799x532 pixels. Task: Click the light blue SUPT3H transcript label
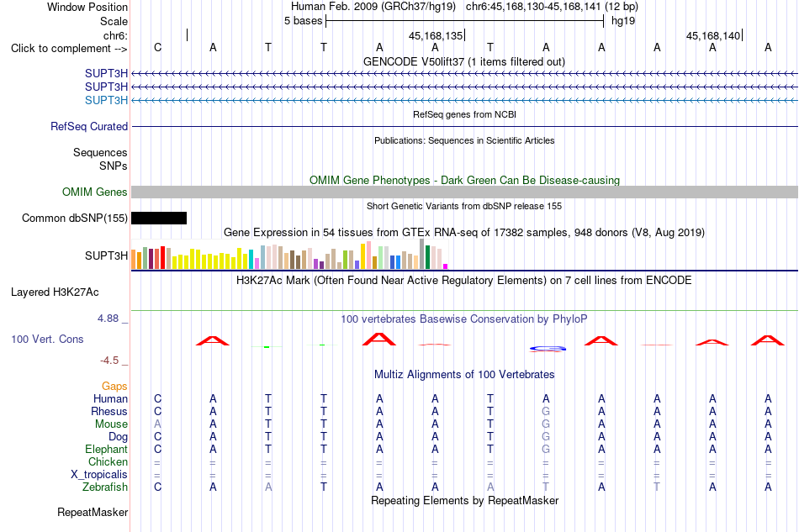click(106, 100)
